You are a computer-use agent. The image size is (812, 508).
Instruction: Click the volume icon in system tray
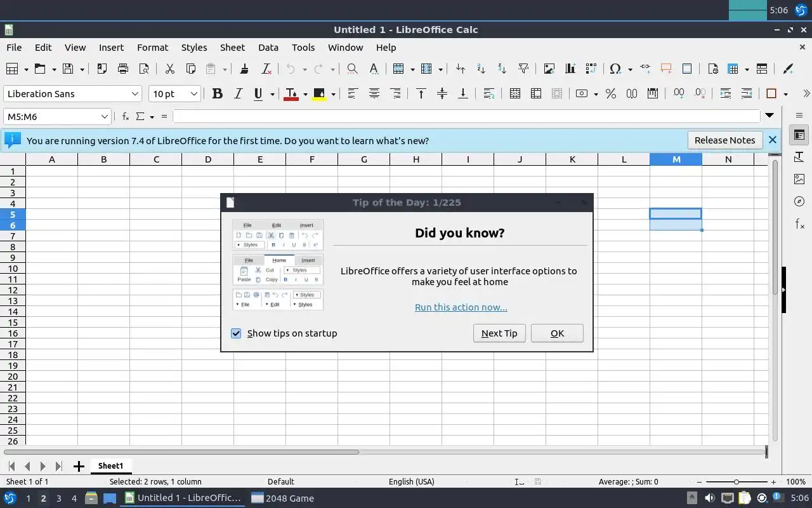pos(710,498)
